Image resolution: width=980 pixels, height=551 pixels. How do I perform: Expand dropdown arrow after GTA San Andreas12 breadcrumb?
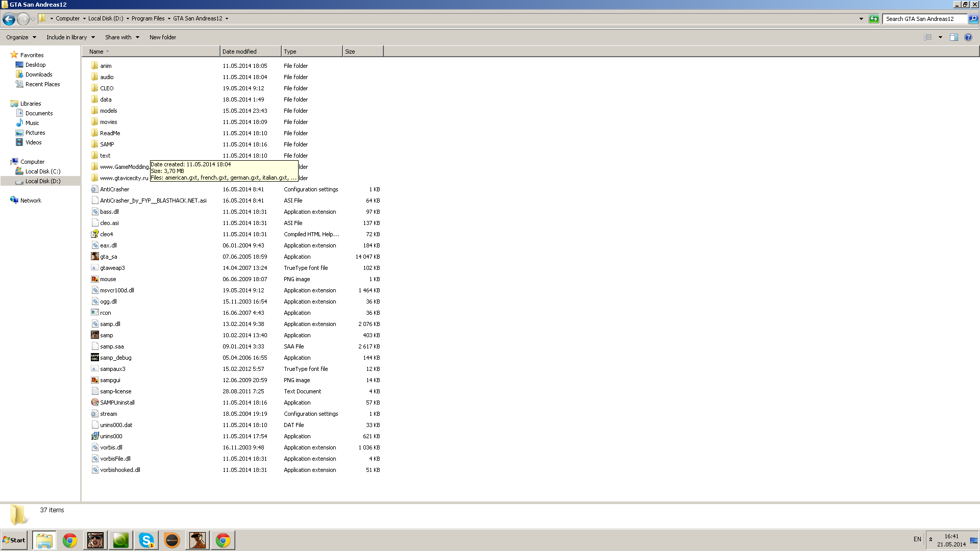coord(227,18)
